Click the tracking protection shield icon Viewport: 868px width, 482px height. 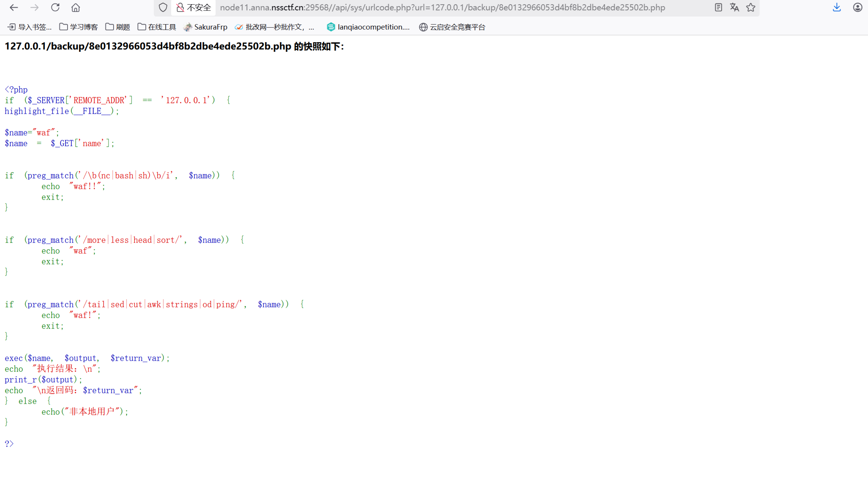pos(163,7)
